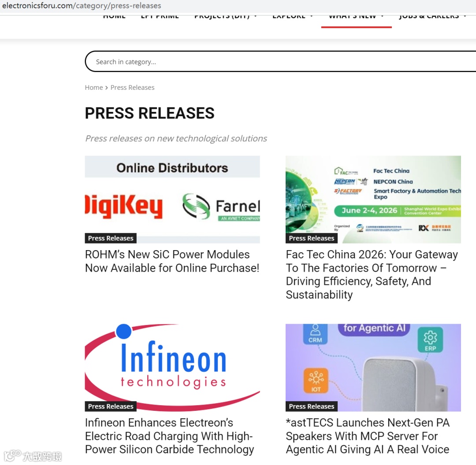This screenshot has height=465, width=476.
Task: Select the PRESS RELEASES page heading
Action: (x=150, y=113)
